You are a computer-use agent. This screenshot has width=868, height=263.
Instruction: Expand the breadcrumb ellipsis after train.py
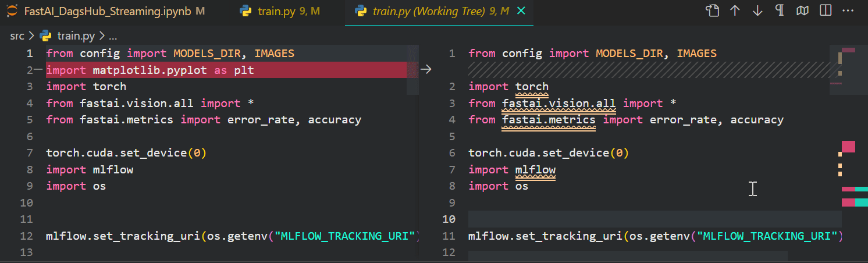pyautogui.click(x=113, y=36)
